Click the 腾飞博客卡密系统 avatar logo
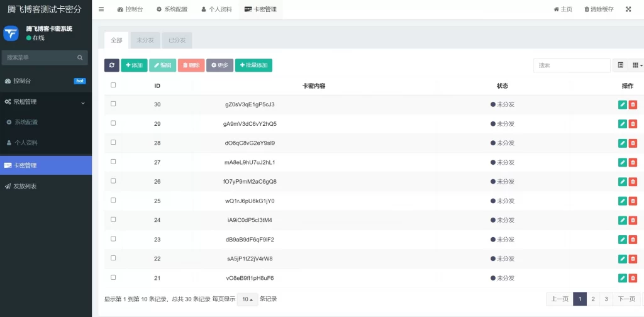 (11, 33)
